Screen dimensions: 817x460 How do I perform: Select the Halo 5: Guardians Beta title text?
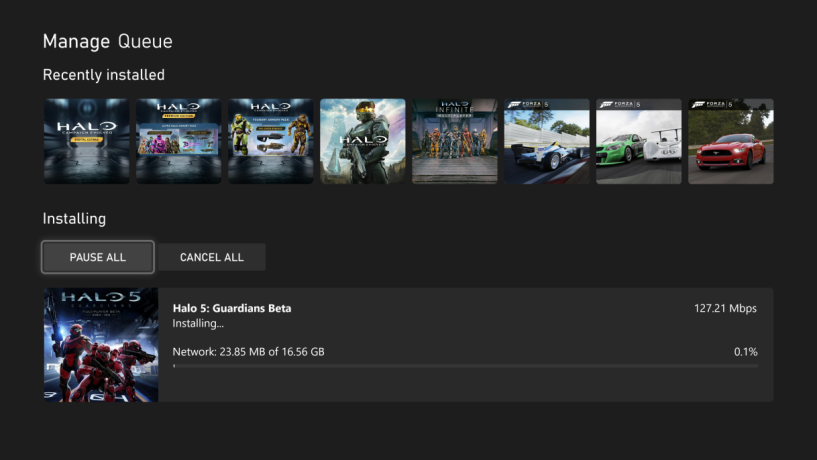point(232,308)
